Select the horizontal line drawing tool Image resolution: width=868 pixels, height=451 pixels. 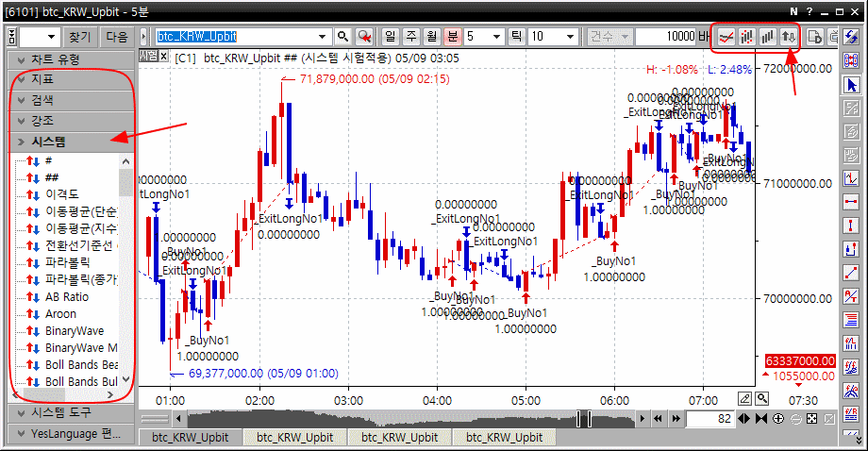(852, 202)
